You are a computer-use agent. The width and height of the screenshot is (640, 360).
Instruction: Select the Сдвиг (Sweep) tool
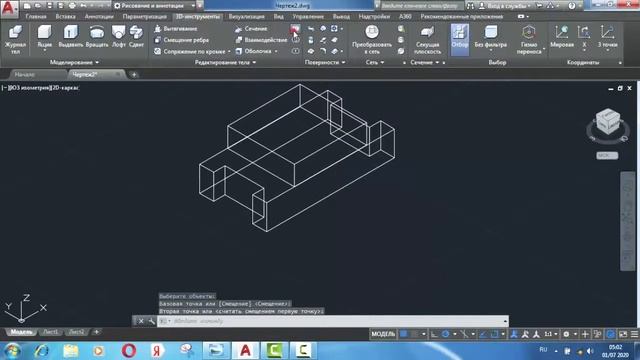(x=136, y=37)
